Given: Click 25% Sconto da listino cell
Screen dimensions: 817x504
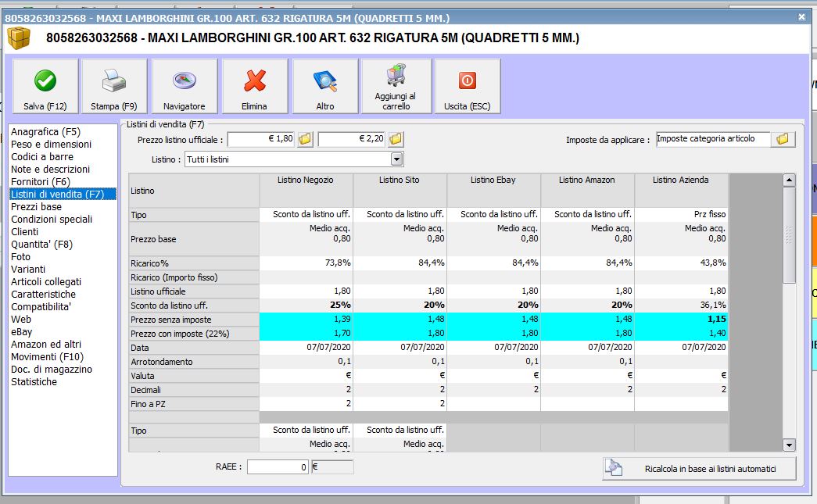Looking at the screenshot, I should click(x=306, y=305).
